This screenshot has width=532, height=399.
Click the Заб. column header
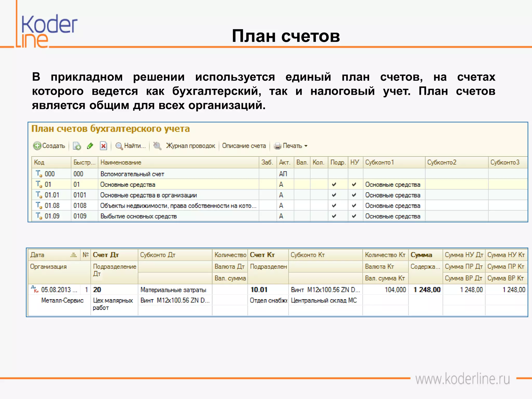click(268, 162)
